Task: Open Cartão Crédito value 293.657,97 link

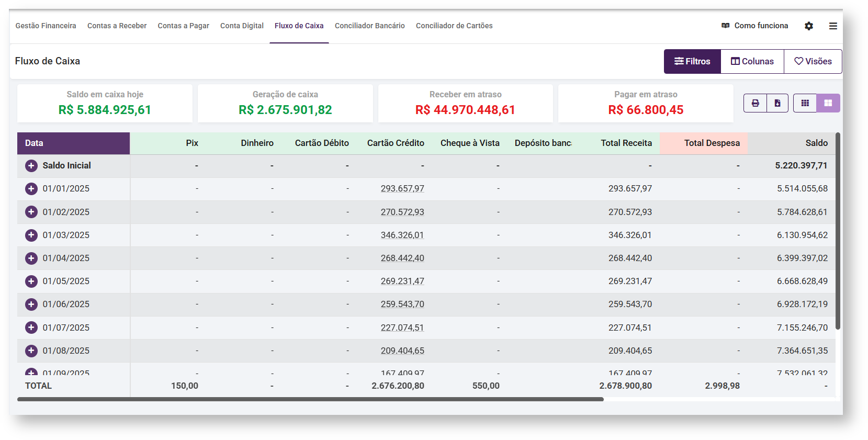Action: click(x=402, y=189)
